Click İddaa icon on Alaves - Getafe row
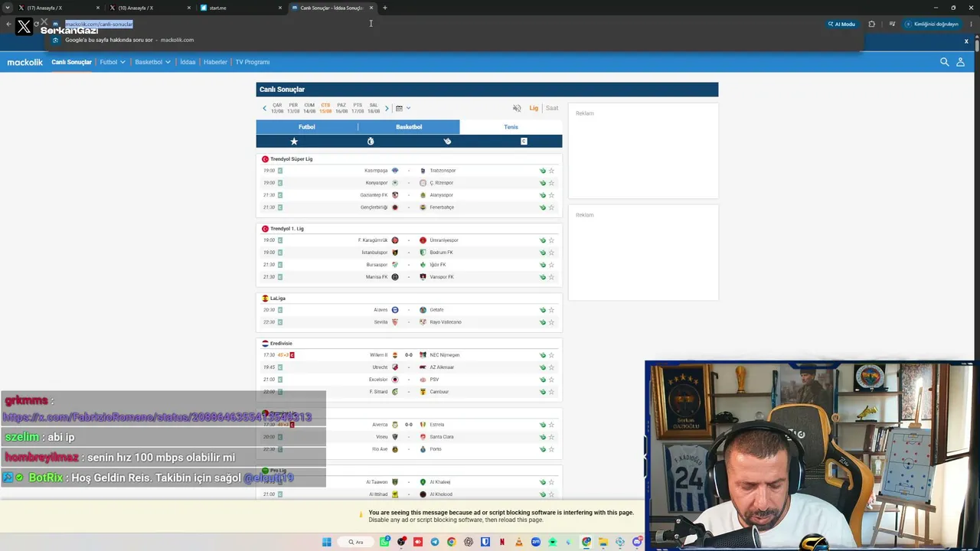This screenshot has width=980, height=551. click(x=542, y=310)
